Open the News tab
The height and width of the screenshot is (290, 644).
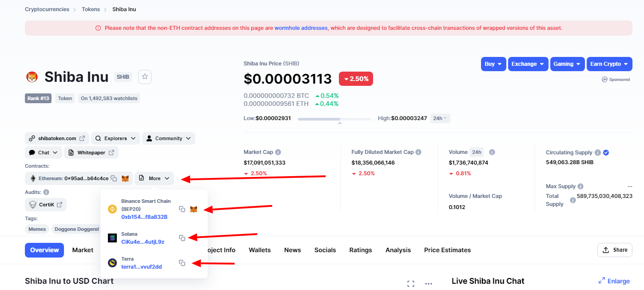click(293, 250)
